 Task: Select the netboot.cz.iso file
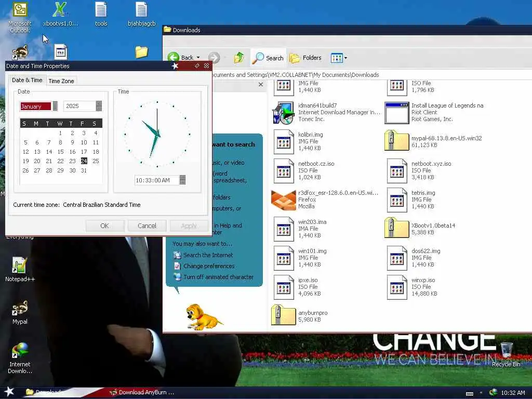point(304,170)
